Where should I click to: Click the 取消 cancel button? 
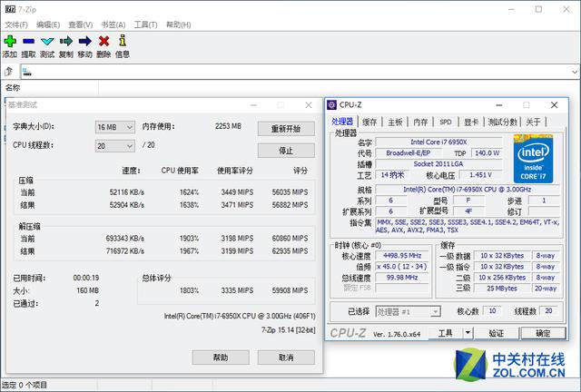(286, 358)
